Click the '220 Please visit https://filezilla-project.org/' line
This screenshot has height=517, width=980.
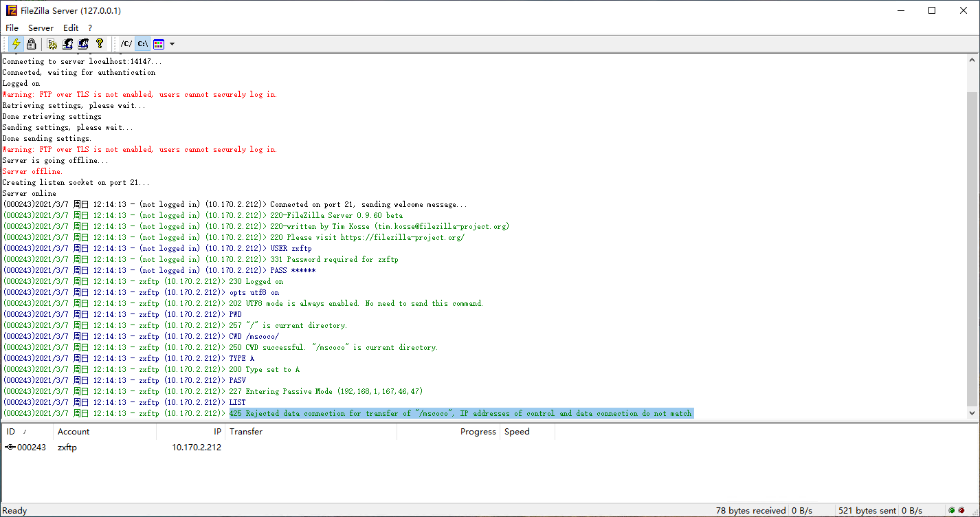tap(234, 237)
